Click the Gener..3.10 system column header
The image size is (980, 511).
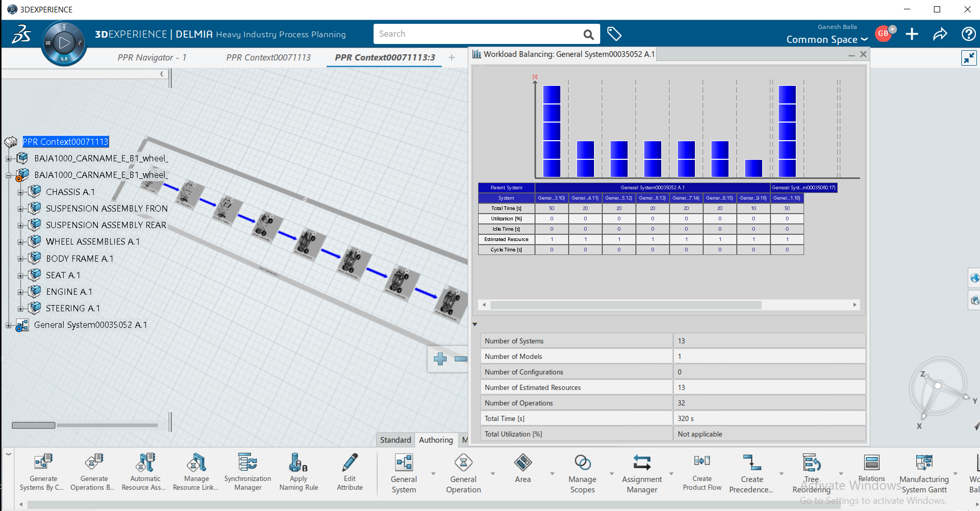(552, 198)
